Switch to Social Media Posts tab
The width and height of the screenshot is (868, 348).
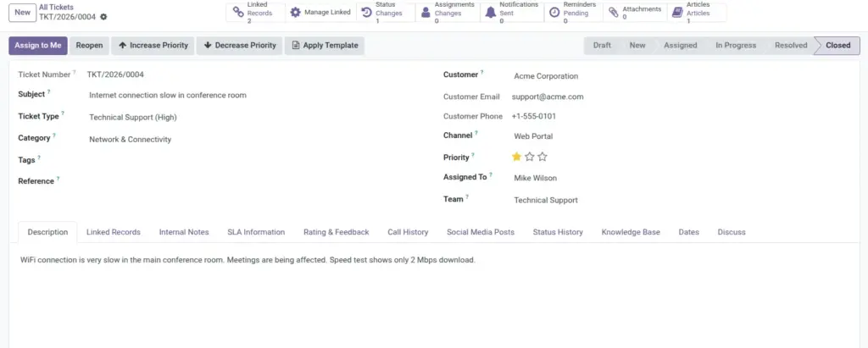coord(481,232)
